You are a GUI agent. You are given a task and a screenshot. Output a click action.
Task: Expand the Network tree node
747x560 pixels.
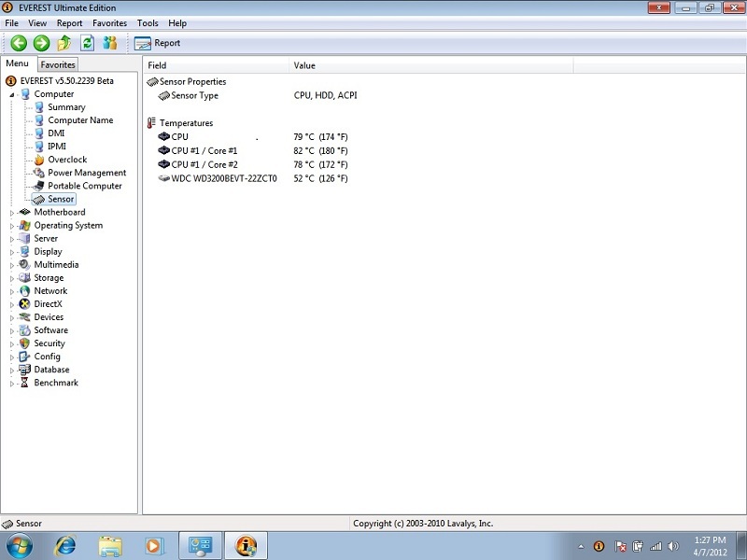[12, 291]
